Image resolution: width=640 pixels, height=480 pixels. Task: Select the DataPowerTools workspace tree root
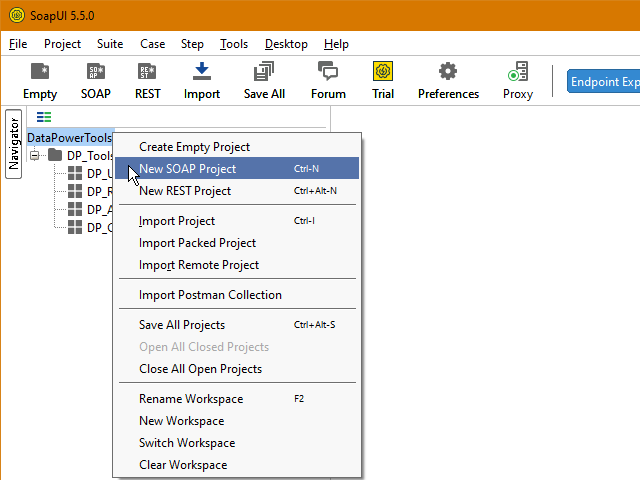(70, 137)
